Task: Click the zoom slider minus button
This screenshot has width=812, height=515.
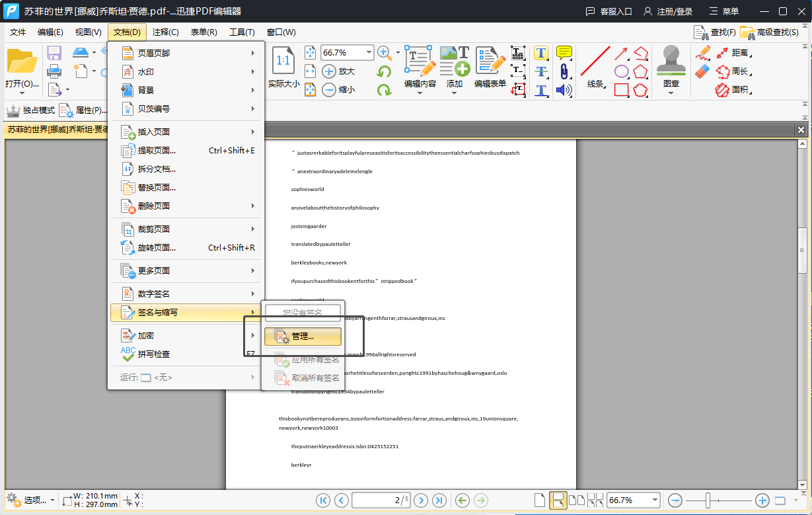Action: click(x=675, y=500)
